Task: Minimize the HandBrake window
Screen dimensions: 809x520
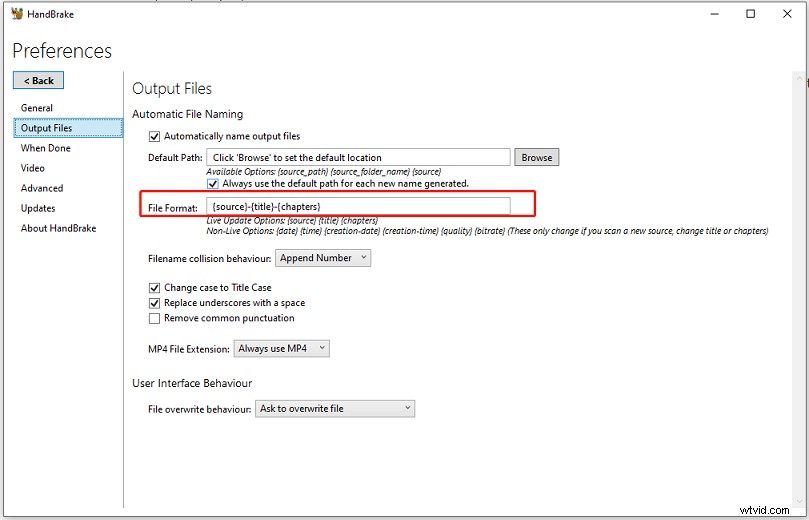Action: pos(715,14)
